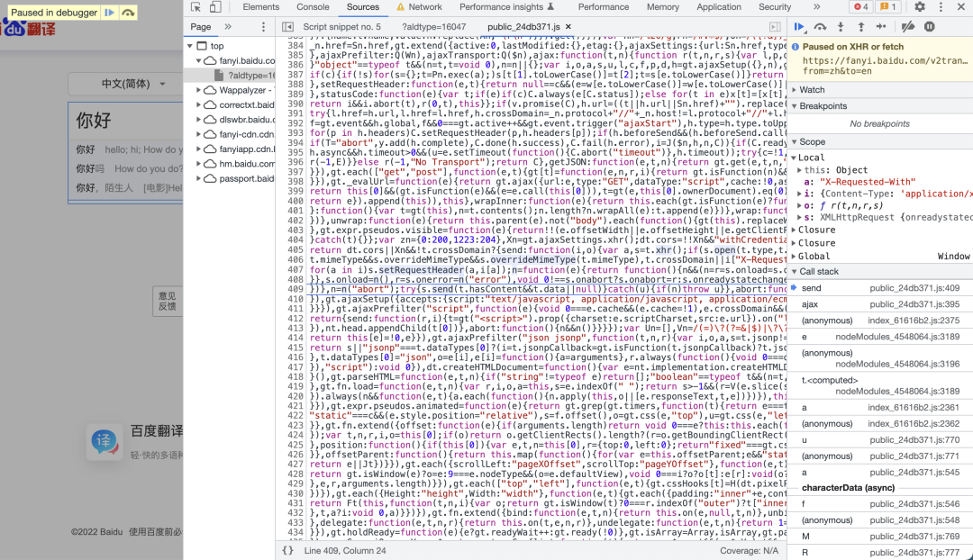Open Script snippet no. 5 file tab
Image resolution: width=973 pixels, height=560 pixels.
(342, 27)
